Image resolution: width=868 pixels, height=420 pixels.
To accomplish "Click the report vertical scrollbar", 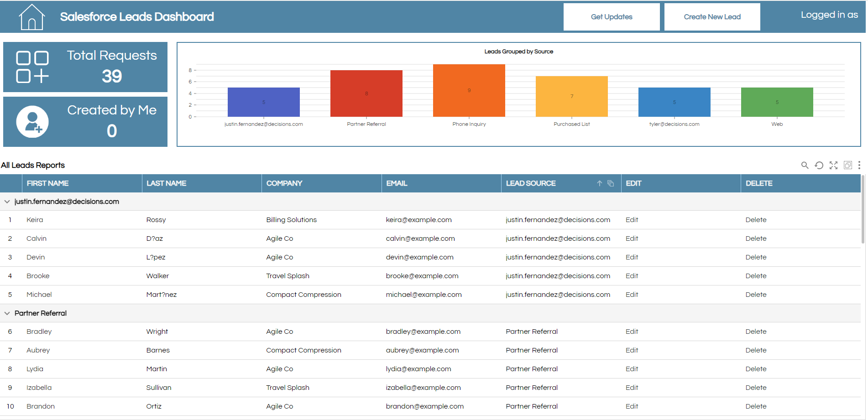I will pyautogui.click(x=863, y=210).
